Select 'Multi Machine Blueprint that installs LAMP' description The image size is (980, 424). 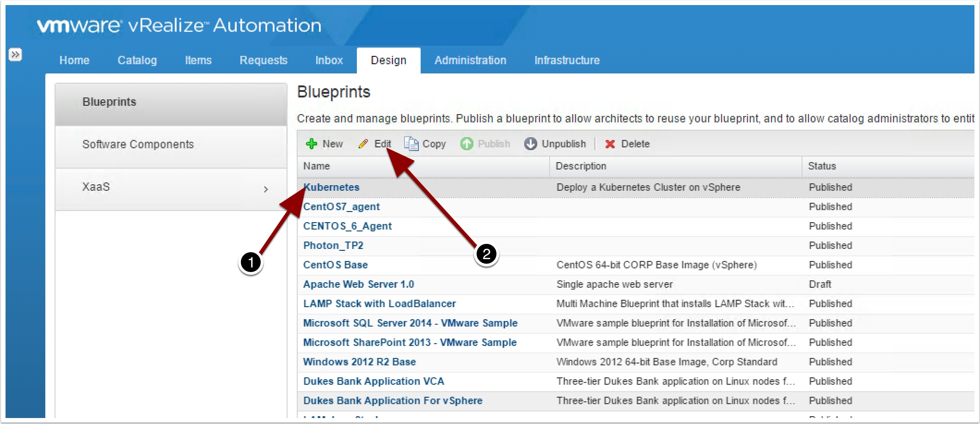[x=675, y=304]
